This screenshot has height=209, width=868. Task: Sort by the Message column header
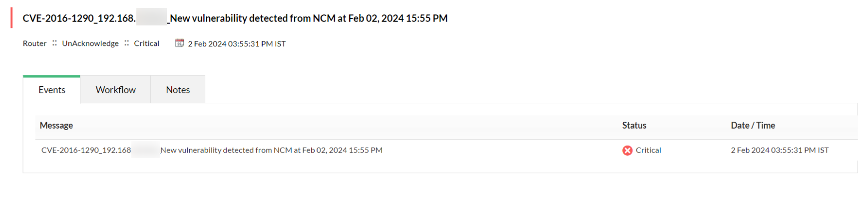56,126
